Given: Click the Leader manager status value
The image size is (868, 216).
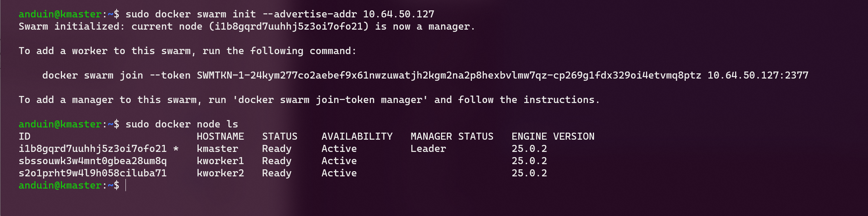Looking at the screenshot, I should [x=428, y=149].
